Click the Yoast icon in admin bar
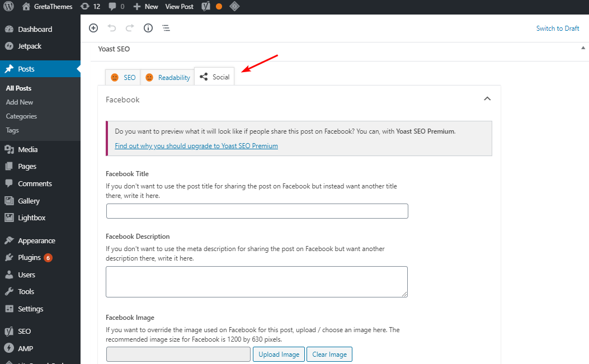The width and height of the screenshot is (589, 364). (x=206, y=7)
